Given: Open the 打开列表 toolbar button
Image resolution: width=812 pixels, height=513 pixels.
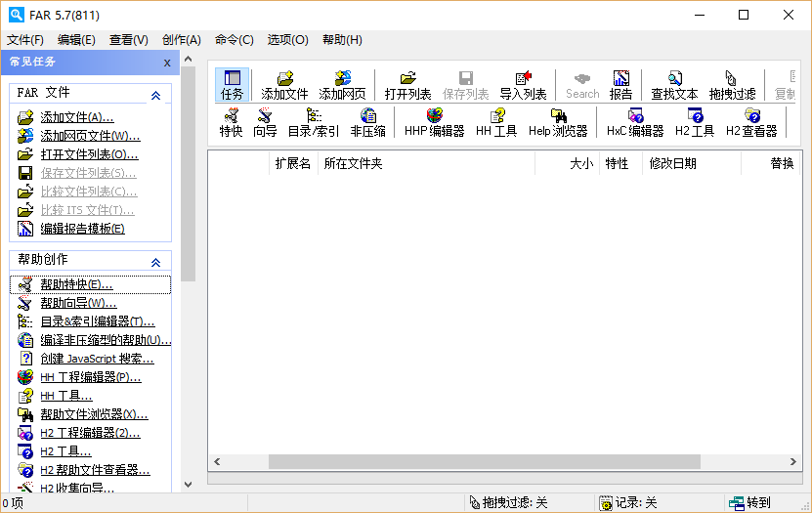Looking at the screenshot, I should [408, 85].
